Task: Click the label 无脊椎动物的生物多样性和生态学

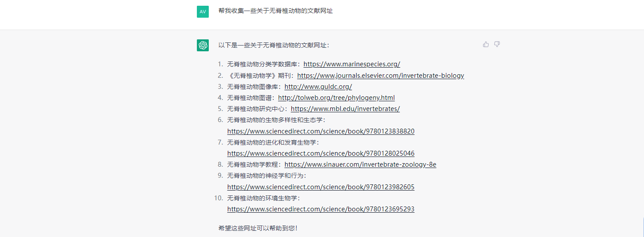Action: (276, 120)
